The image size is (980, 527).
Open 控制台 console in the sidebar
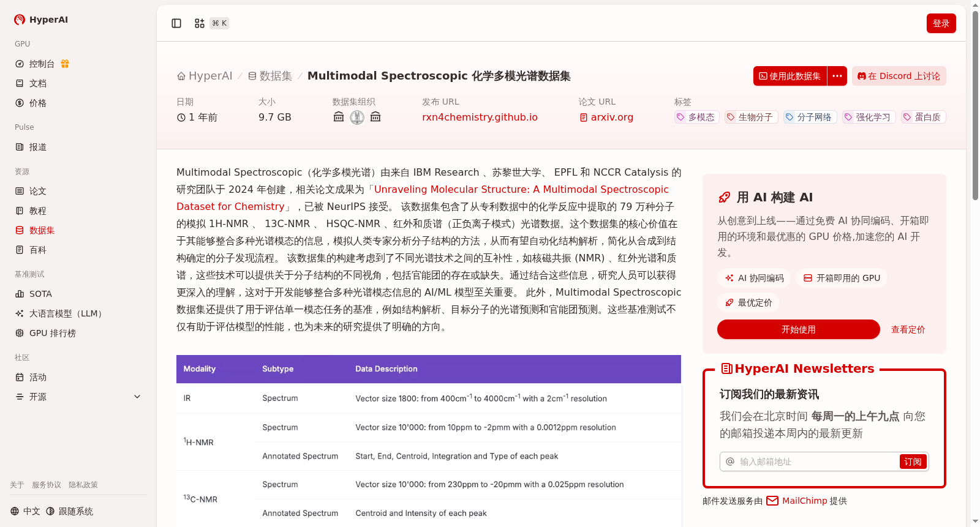click(x=42, y=64)
